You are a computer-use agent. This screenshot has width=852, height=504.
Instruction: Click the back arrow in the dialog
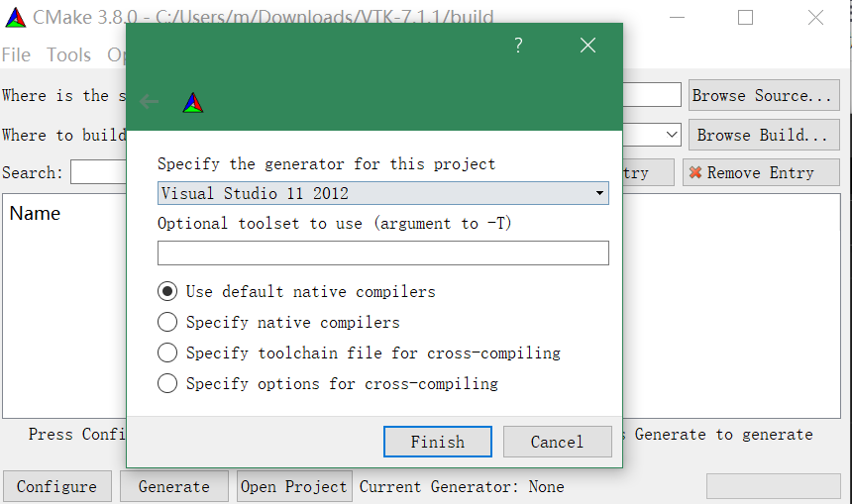pyautogui.click(x=150, y=102)
